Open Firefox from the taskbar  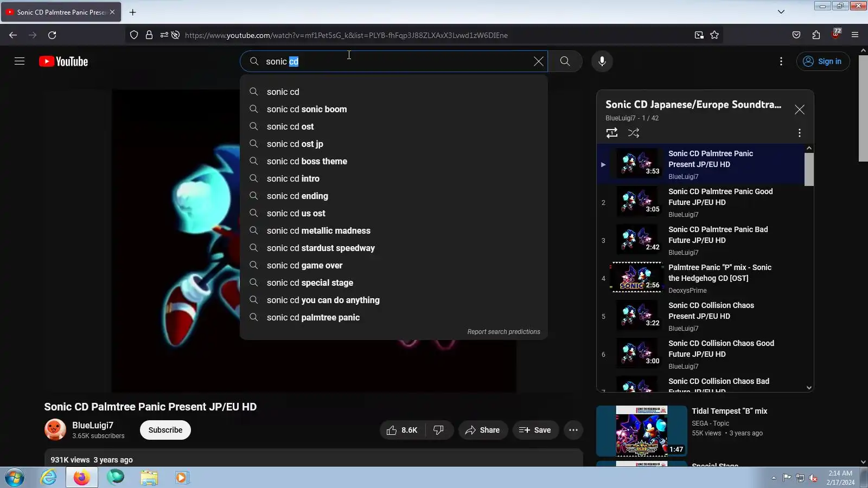pos(82,478)
